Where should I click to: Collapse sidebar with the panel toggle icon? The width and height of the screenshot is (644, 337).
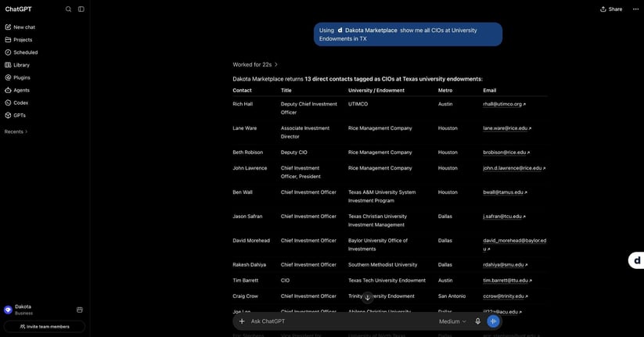click(x=81, y=9)
